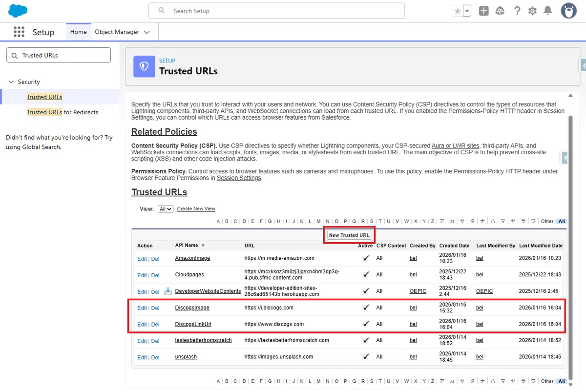586x392 pixels.
Task: Click the Salesforce cloud logo
Action: [18, 10]
